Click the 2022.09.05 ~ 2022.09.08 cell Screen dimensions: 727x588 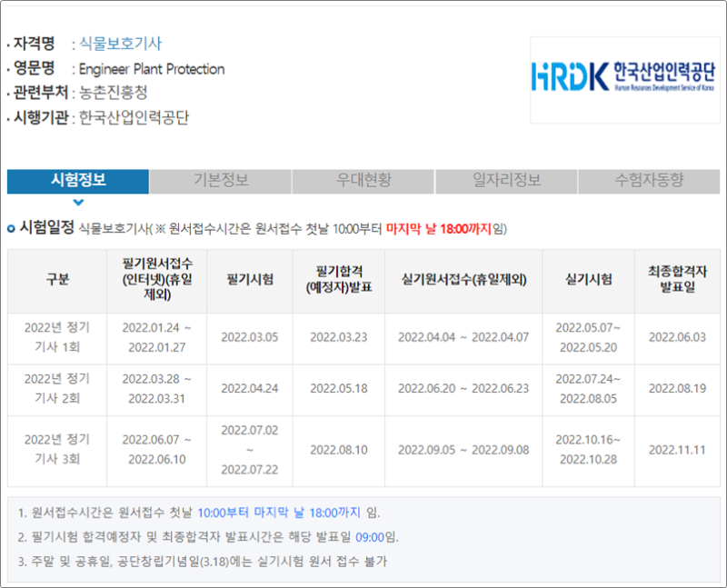pyautogui.click(x=463, y=450)
